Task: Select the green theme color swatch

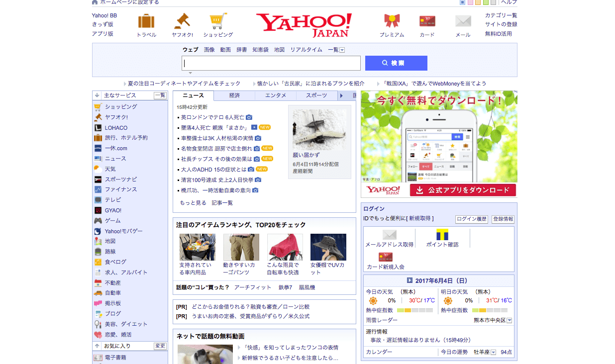Action: [485, 2]
